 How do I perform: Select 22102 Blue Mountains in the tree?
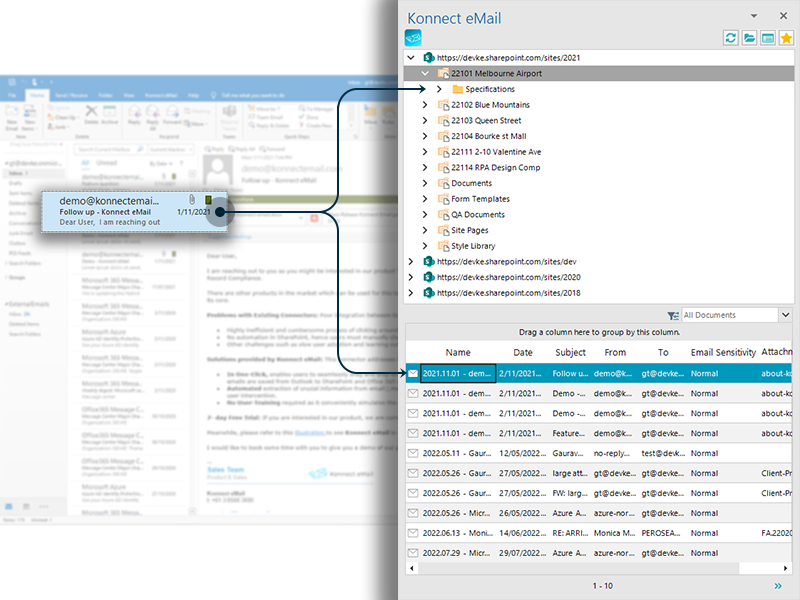[x=490, y=105]
